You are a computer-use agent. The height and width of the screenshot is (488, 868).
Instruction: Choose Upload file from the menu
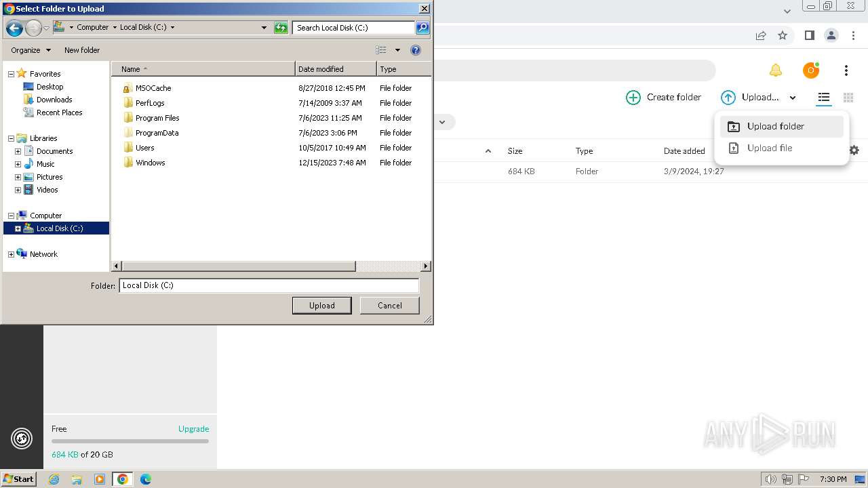[782, 148]
